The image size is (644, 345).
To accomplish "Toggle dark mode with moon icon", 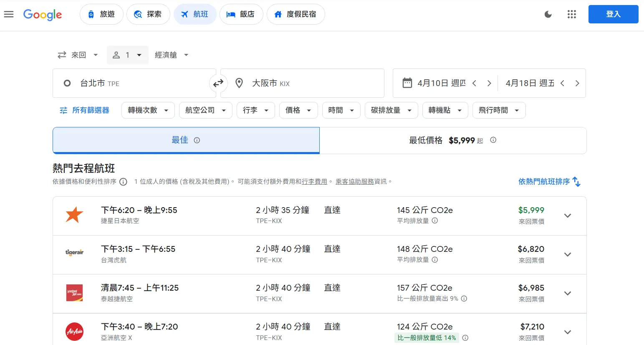I will click(548, 14).
